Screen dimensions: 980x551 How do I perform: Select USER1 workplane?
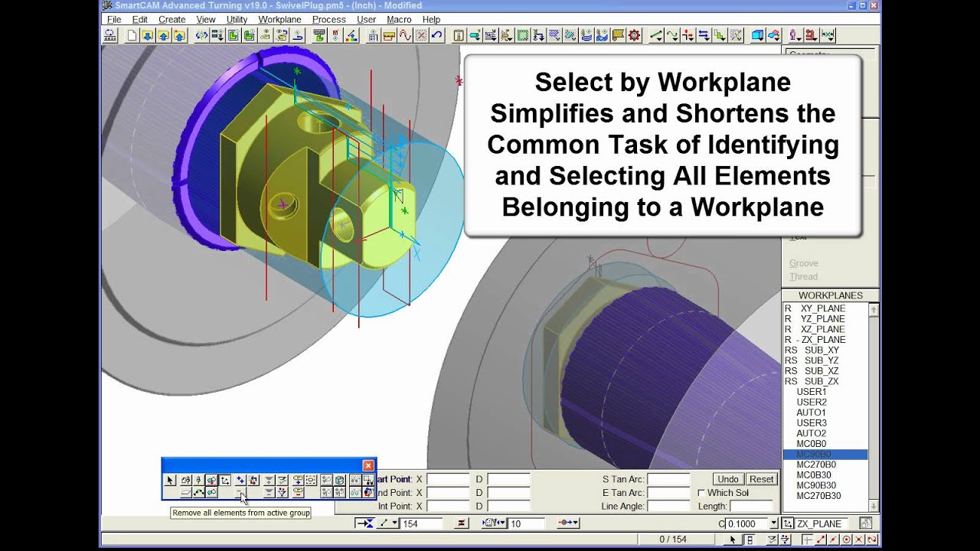coord(825,392)
